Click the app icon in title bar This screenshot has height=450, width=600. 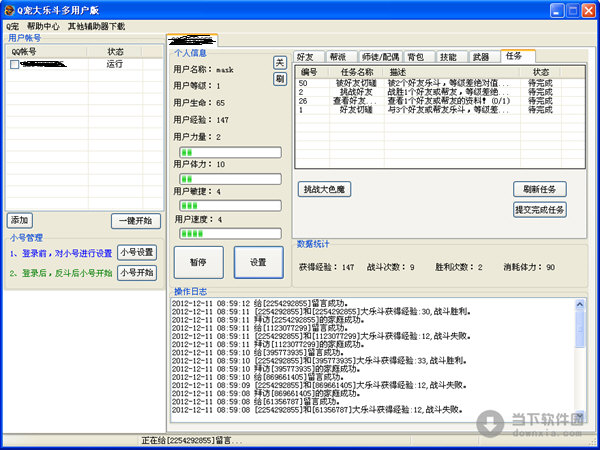(9, 10)
